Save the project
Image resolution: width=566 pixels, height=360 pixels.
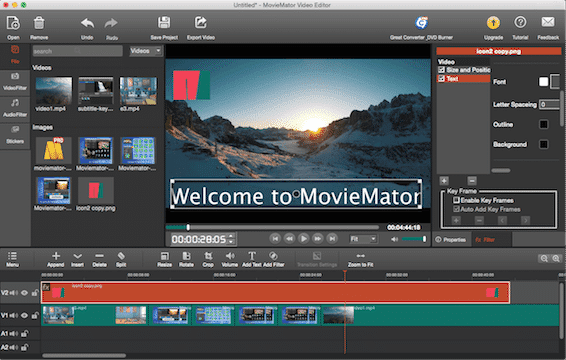pyautogui.click(x=164, y=22)
